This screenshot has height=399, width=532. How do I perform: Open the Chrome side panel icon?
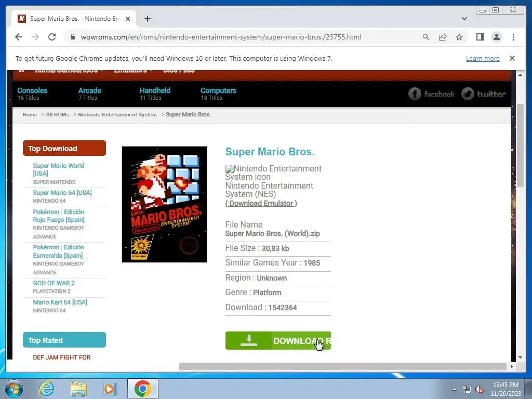click(480, 37)
